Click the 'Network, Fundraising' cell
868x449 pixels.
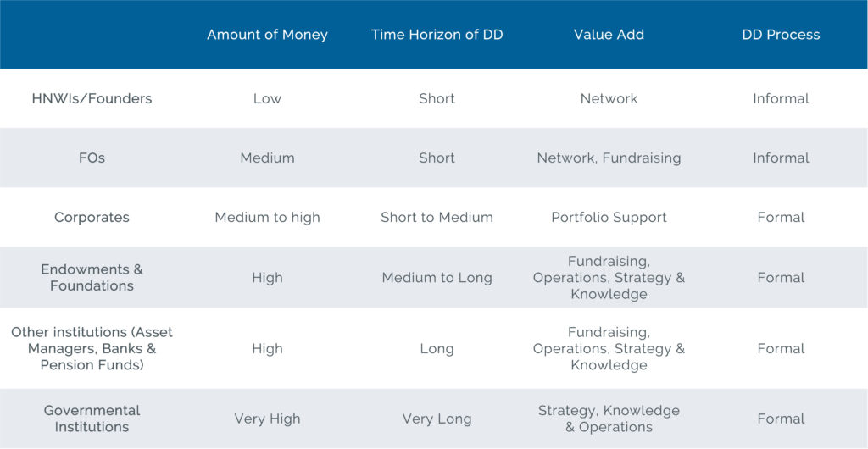click(609, 158)
